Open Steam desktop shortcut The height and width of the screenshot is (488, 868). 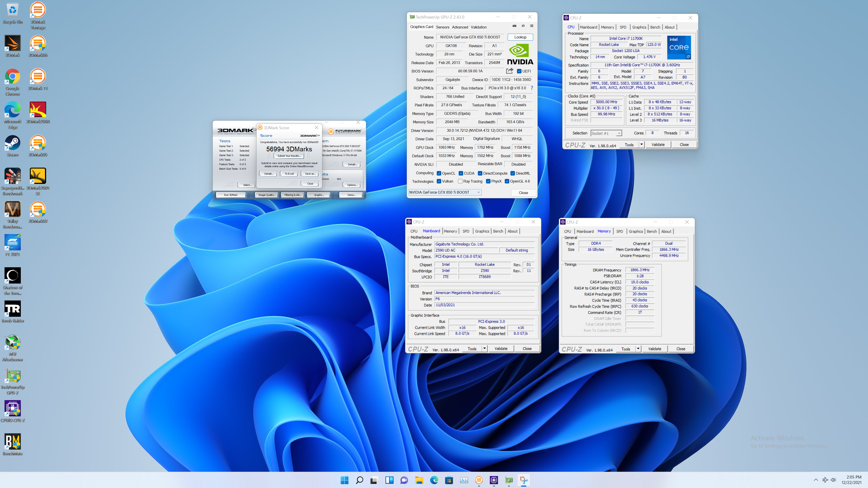[12, 146]
